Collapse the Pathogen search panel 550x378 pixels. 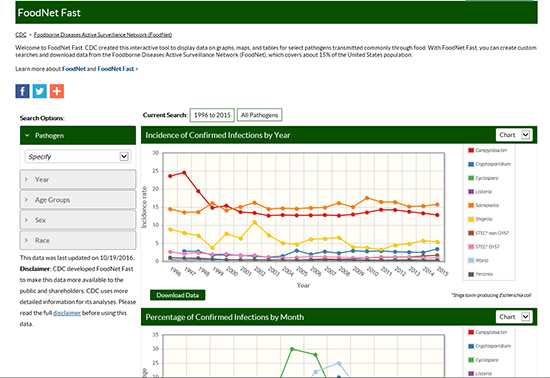pos(78,135)
